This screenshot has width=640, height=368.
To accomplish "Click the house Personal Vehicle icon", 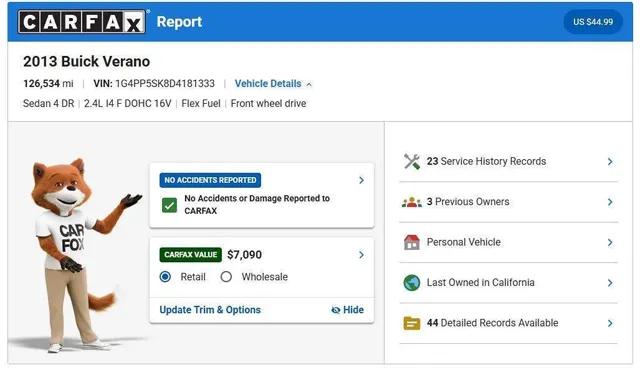I will tap(412, 242).
